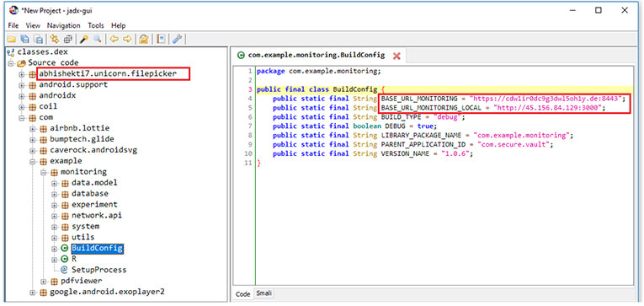Expand the network.api package

pyautogui.click(x=54, y=216)
